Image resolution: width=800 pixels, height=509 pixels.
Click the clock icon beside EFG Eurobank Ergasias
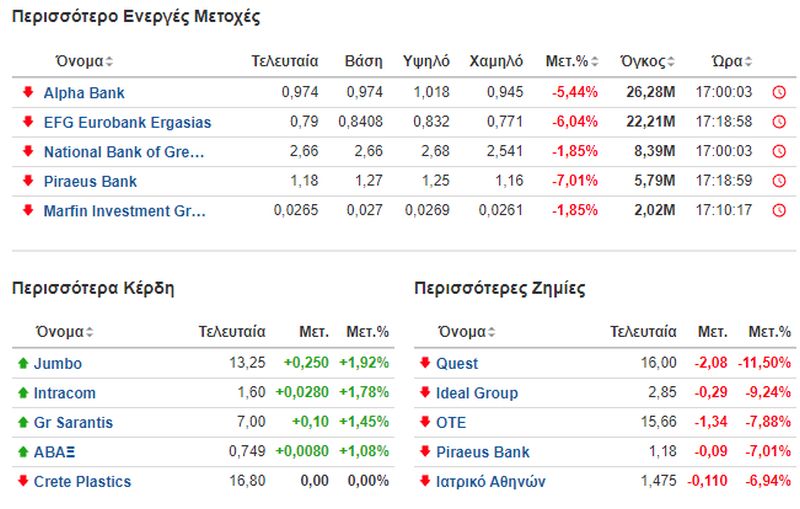pyautogui.click(x=779, y=122)
